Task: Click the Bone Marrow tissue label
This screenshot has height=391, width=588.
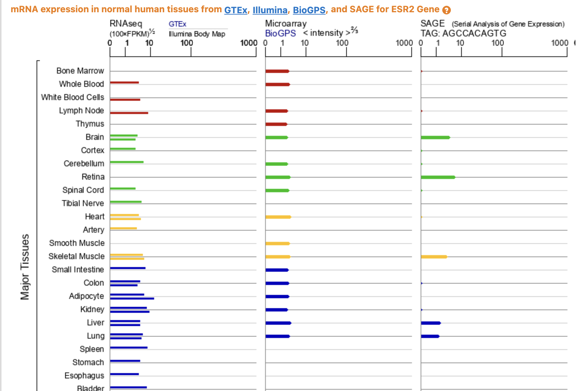Action: (80, 71)
